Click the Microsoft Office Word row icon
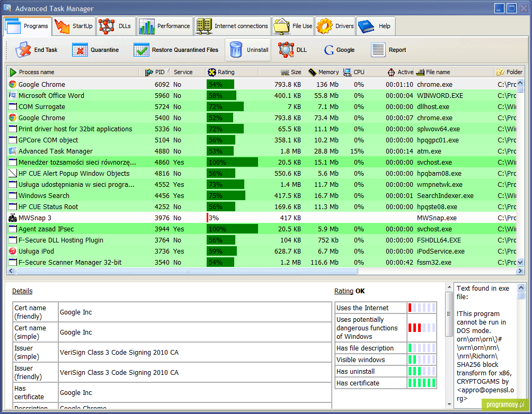The height and width of the screenshot is (414, 532). 13,96
